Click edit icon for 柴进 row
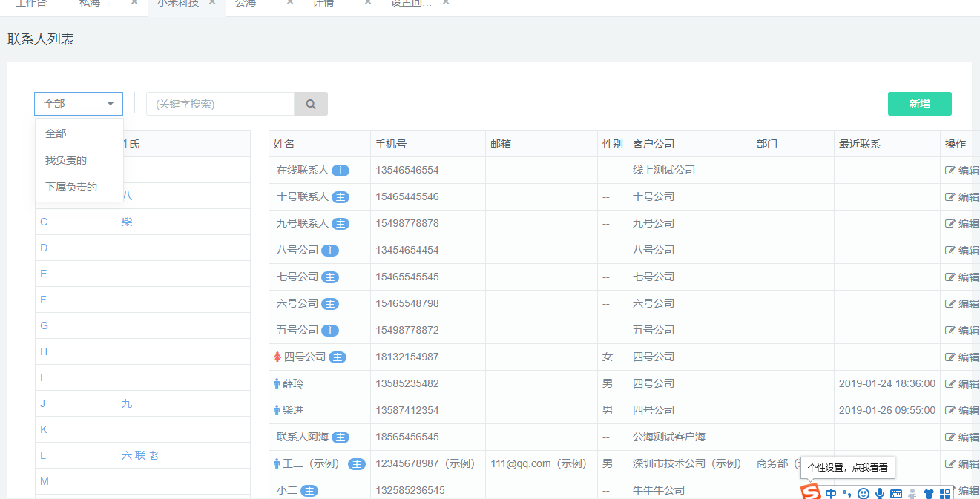This screenshot has height=499, width=980. point(950,411)
